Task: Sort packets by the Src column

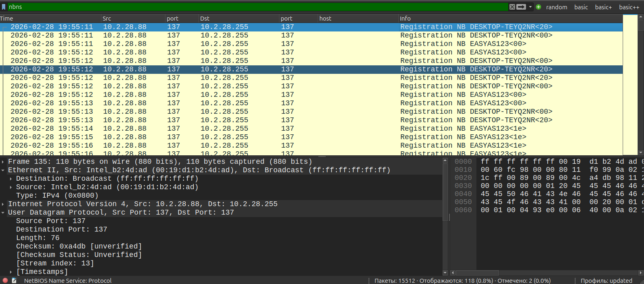Action: click(133, 19)
